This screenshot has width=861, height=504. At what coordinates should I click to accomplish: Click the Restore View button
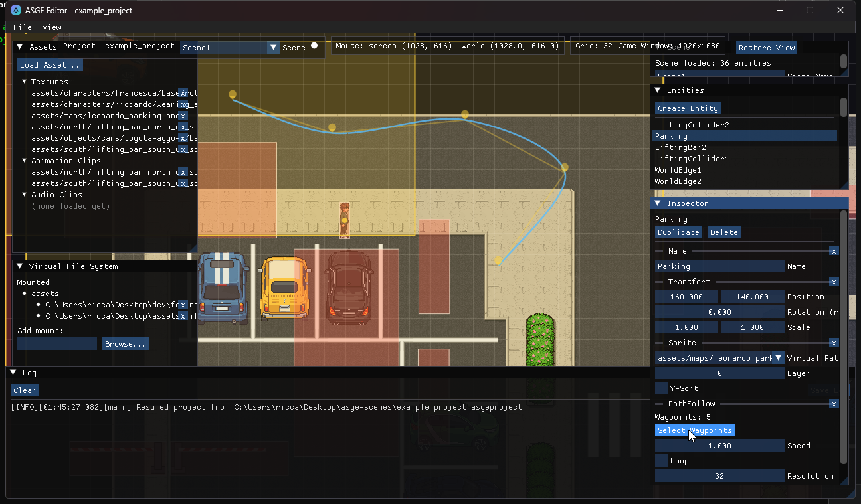767,48
